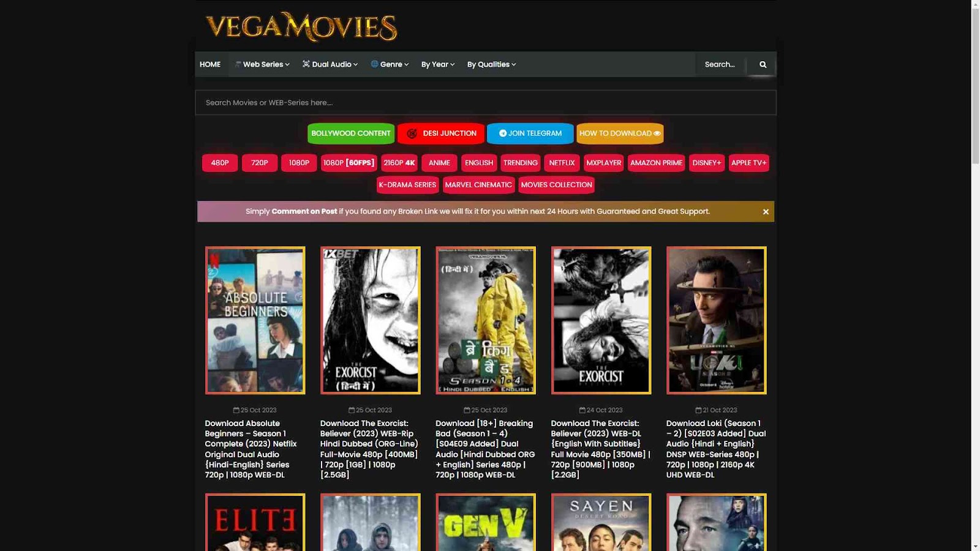Open the Netflix category tag
Screen dimensions: 980x551
(x=562, y=163)
